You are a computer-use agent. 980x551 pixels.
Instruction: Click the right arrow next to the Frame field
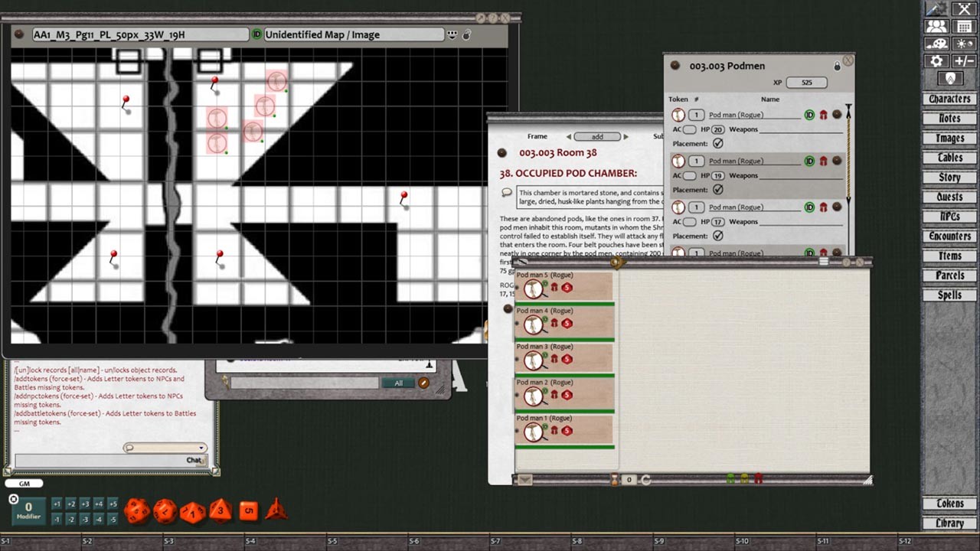click(626, 136)
